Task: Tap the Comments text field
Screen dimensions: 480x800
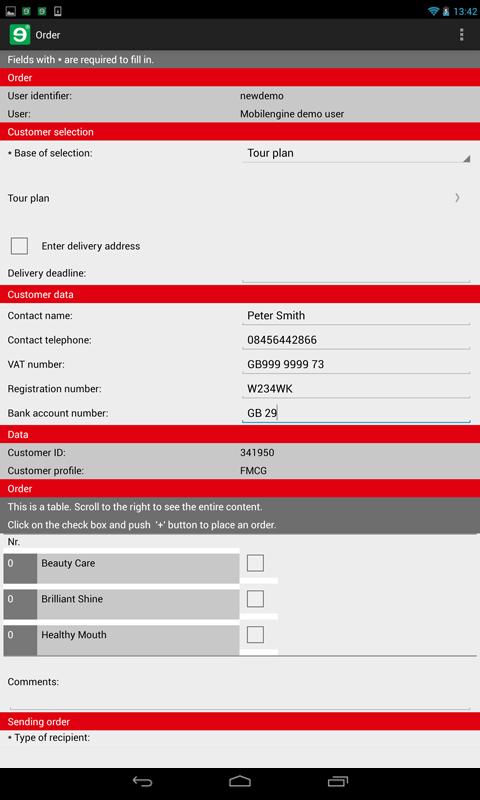Action: coord(240,699)
